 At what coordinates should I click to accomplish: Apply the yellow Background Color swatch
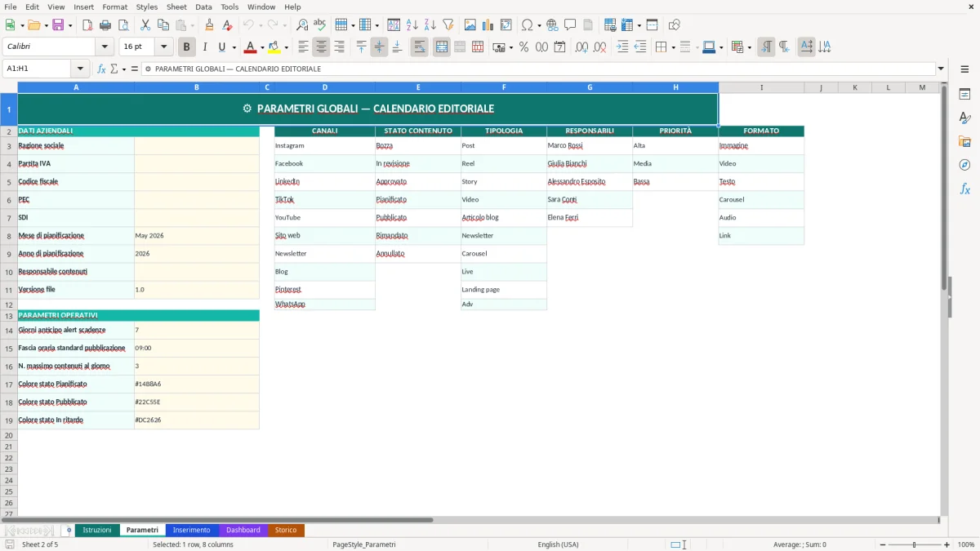click(274, 47)
